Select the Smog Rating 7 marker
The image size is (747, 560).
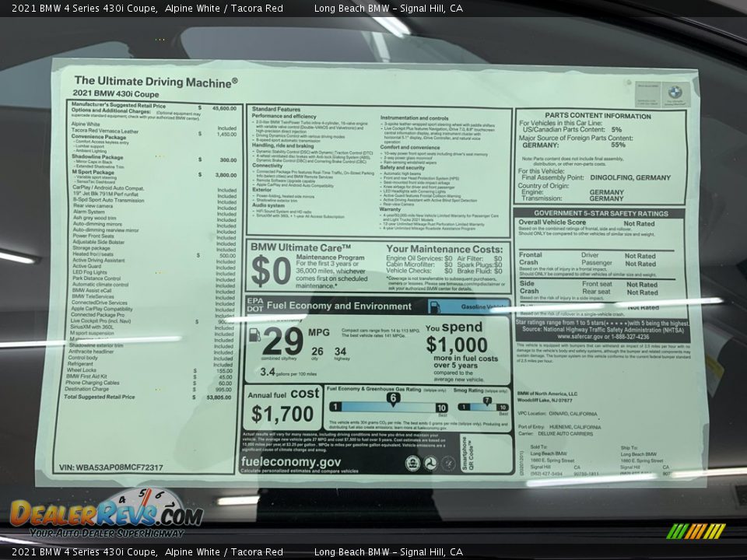[x=487, y=402]
